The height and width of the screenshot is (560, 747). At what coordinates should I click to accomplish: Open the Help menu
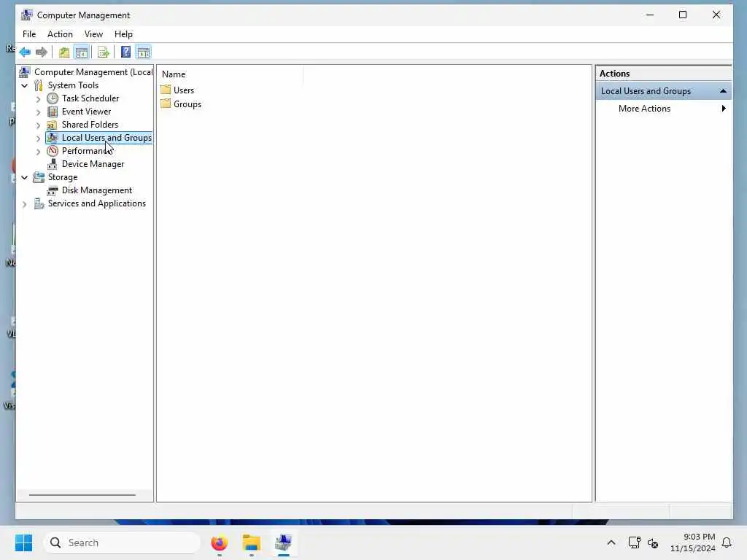pos(123,34)
